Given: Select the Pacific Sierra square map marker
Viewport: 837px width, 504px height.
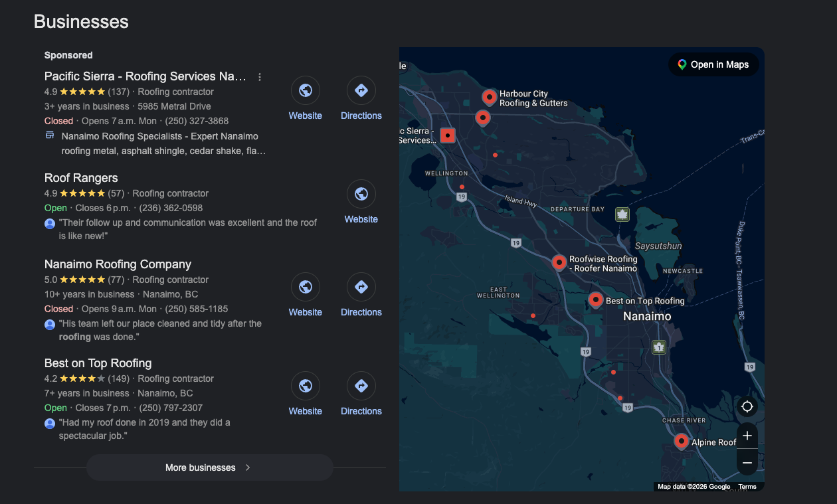Looking at the screenshot, I should [448, 135].
